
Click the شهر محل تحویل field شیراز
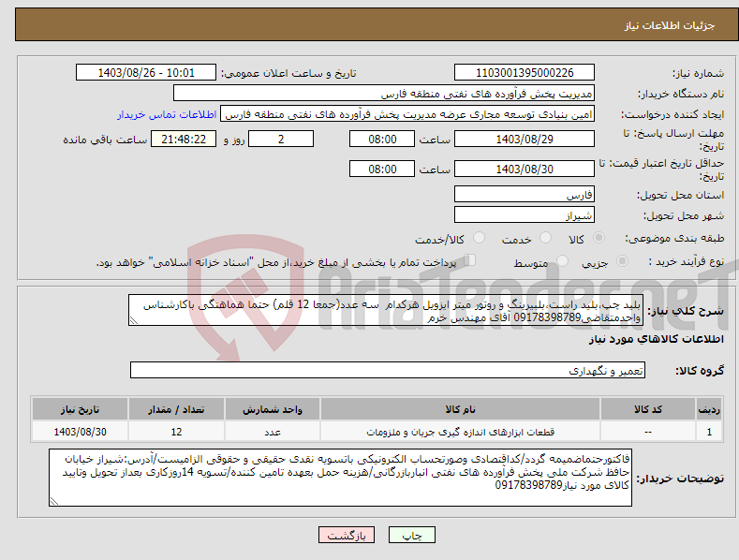[525, 215]
